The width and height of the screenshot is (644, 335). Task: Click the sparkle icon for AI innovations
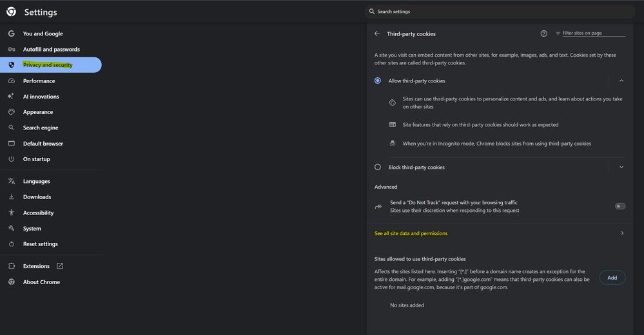(11, 97)
